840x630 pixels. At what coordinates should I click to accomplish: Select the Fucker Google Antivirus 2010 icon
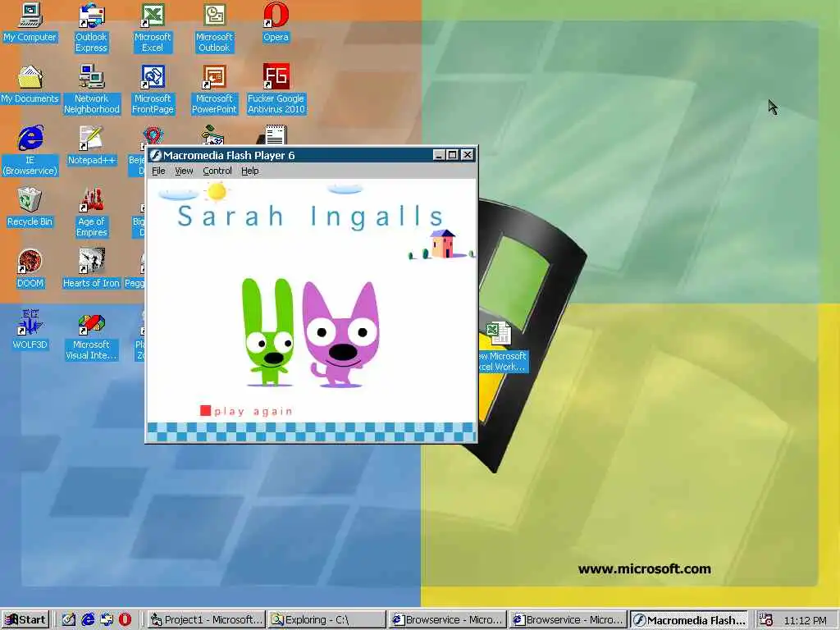pyautogui.click(x=276, y=89)
